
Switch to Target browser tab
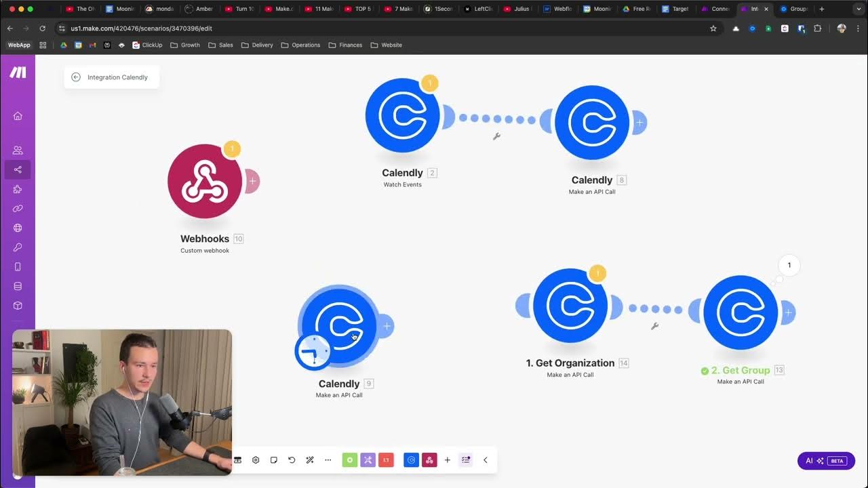pos(675,9)
